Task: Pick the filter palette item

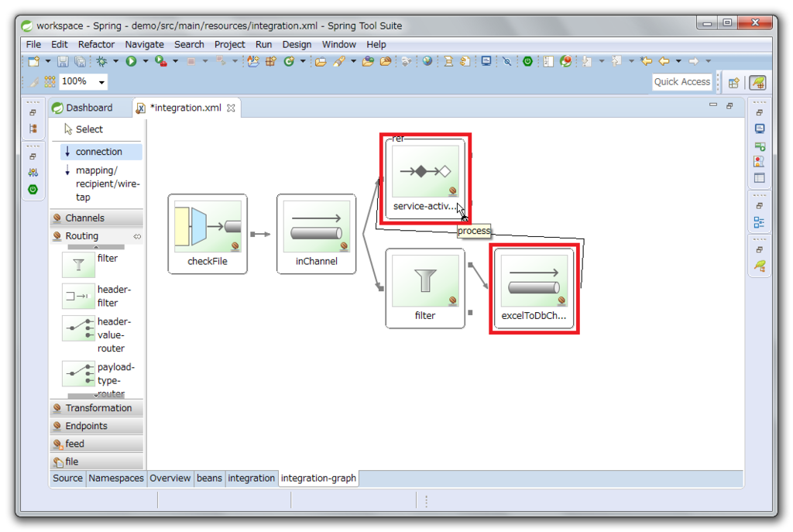Action: 91,265
